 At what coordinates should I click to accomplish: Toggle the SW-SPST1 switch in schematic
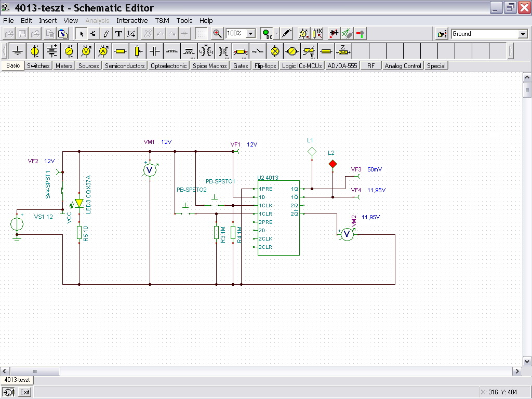(x=62, y=191)
